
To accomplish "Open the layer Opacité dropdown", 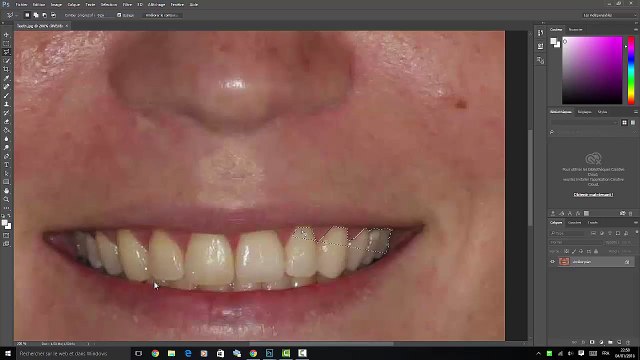I will (x=627, y=242).
